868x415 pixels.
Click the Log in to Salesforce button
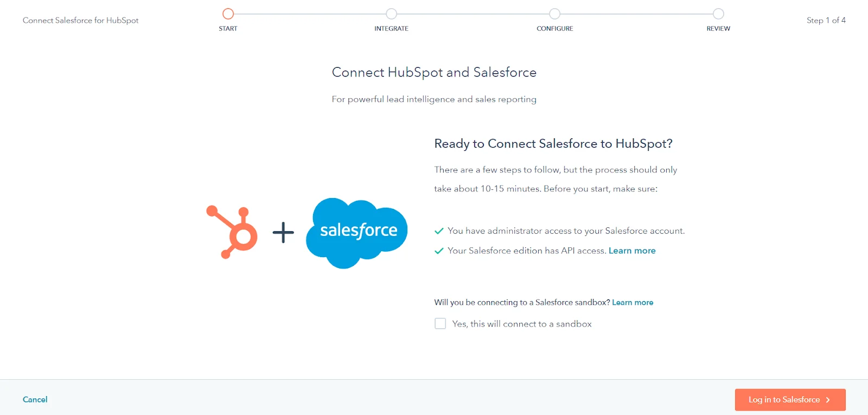point(790,400)
